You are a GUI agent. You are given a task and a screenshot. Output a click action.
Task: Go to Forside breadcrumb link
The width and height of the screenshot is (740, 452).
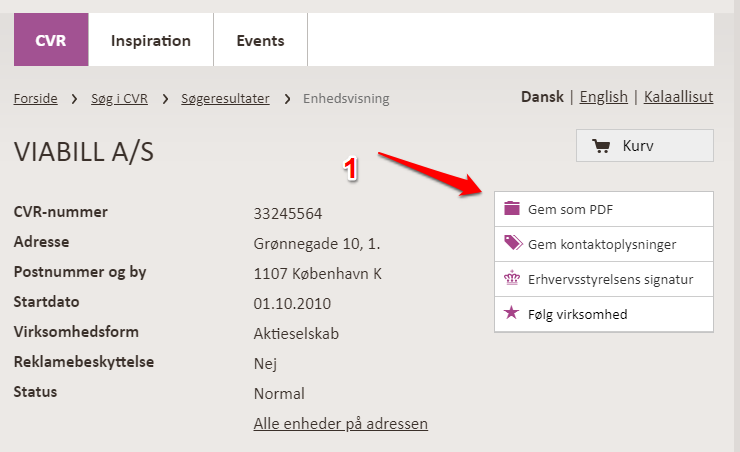pyautogui.click(x=35, y=99)
